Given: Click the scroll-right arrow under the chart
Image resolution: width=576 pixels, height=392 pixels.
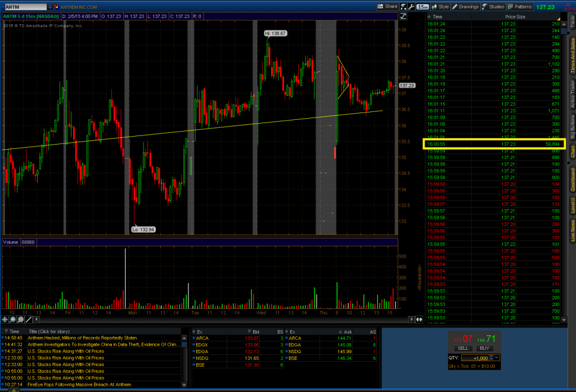Looking at the screenshot, I should (412, 319).
